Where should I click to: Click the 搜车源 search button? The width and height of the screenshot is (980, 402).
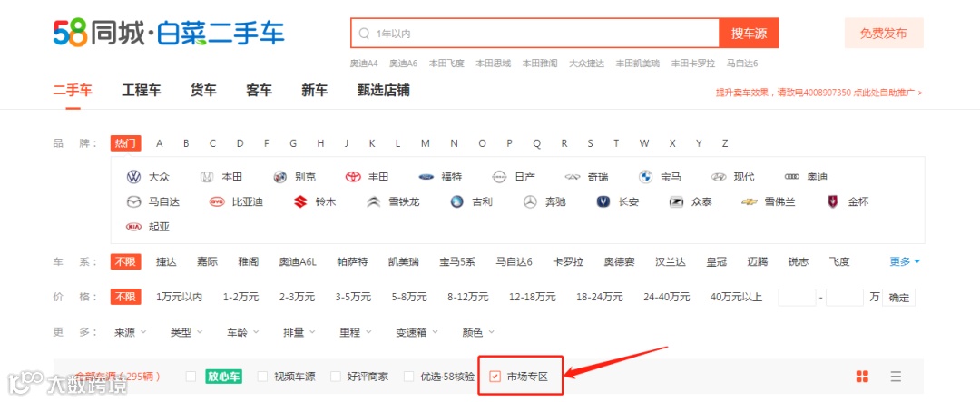(x=749, y=34)
